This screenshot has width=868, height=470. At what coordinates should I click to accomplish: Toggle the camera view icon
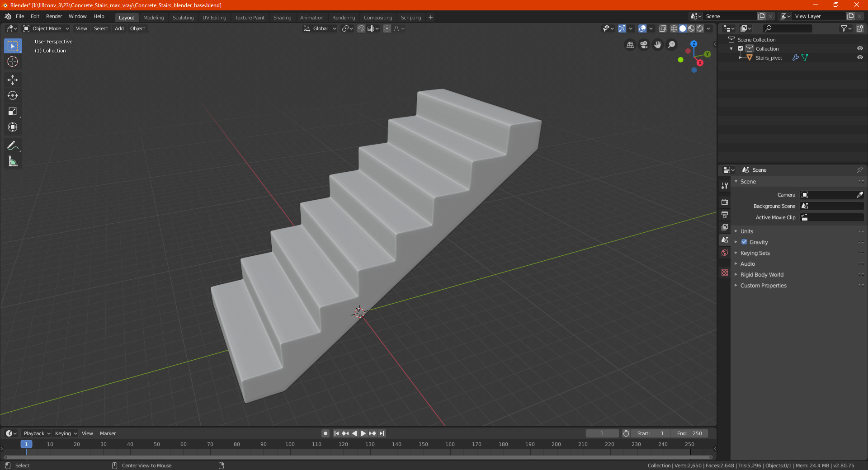(x=644, y=45)
